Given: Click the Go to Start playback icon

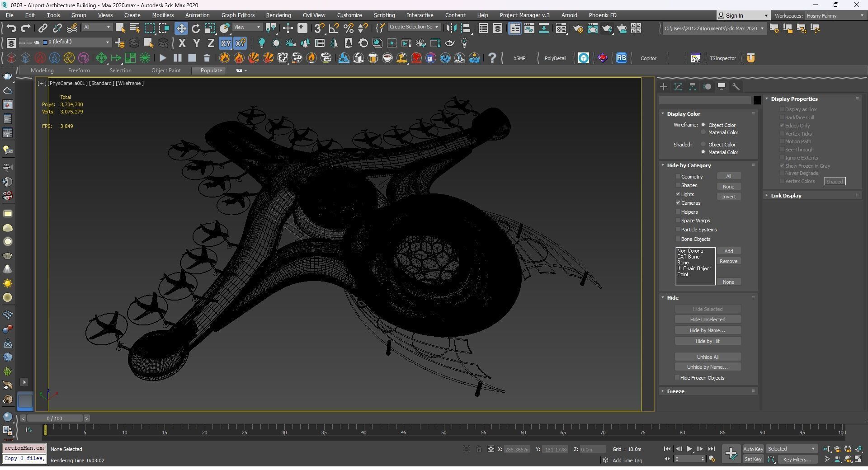Looking at the screenshot, I should 667,449.
